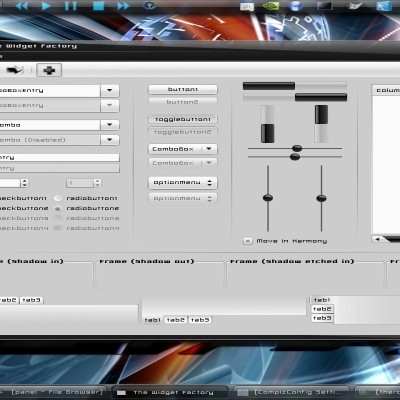Click the greyed-out togglebutton2
Viewport: 400px width, 400px height.
point(183,132)
